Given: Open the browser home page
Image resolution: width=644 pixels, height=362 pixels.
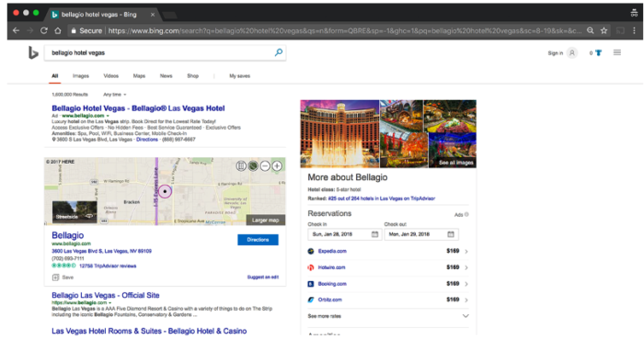Looking at the screenshot, I should (58, 30).
